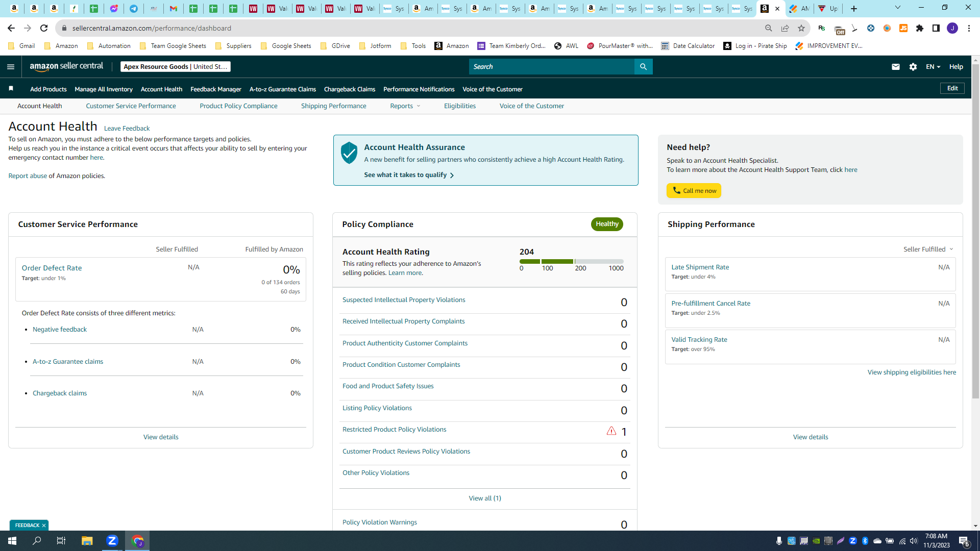Click the search magnifier button

click(643, 67)
